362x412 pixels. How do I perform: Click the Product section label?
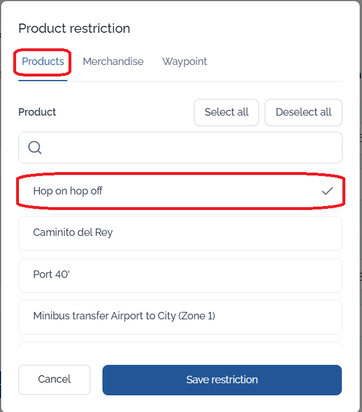pyautogui.click(x=37, y=112)
